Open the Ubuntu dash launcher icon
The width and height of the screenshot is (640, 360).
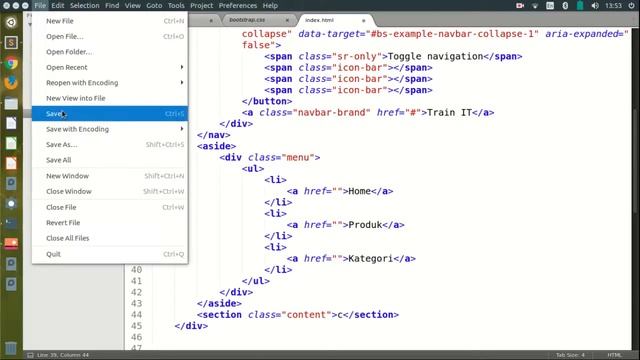pos(11,22)
